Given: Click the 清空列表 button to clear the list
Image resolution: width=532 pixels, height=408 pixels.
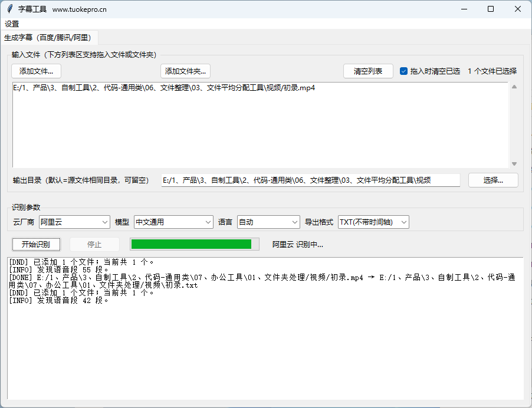Looking at the screenshot, I should point(367,70).
